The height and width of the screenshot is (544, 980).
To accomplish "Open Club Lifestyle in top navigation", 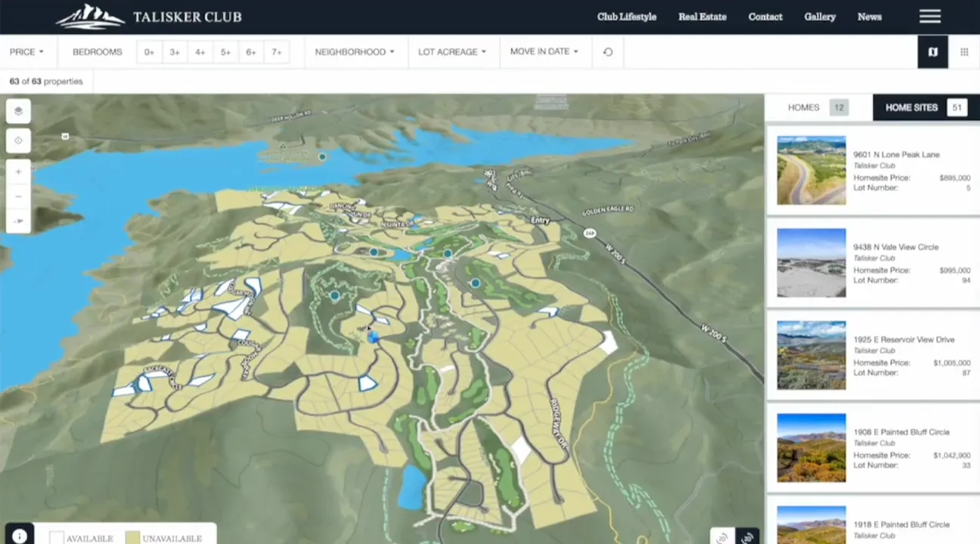I will coord(627,17).
